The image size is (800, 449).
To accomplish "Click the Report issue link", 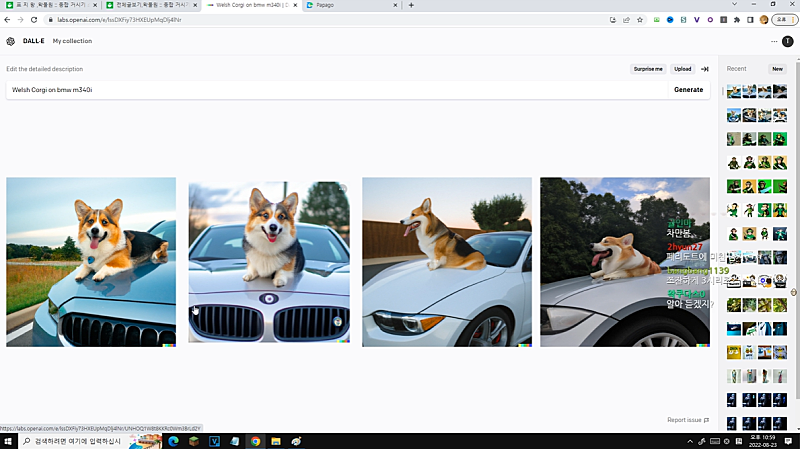I will (688, 420).
